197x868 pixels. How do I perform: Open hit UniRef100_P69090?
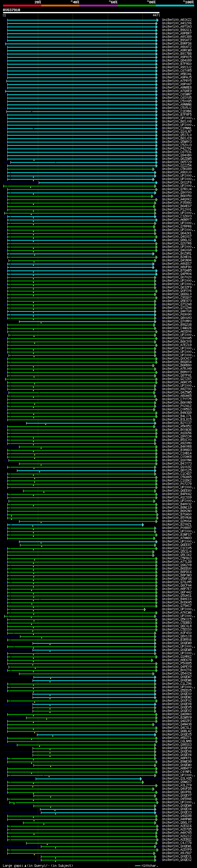[177, 314]
